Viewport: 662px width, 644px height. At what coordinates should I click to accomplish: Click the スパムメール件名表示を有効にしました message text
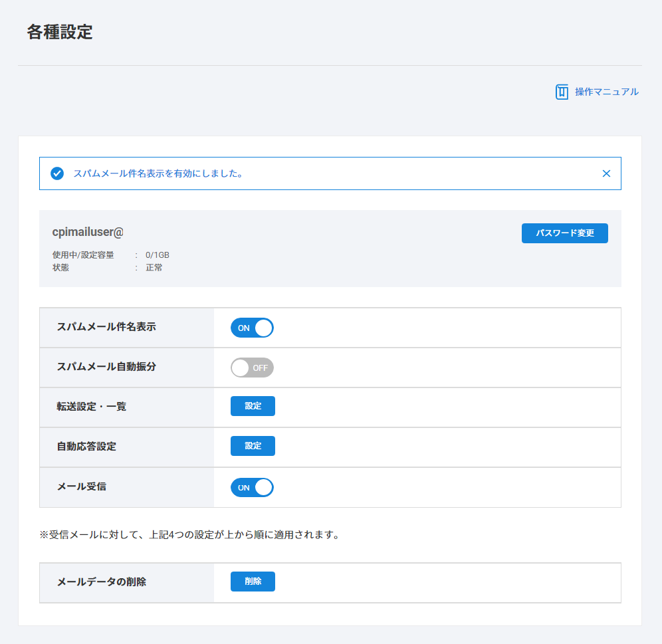pyautogui.click(x=158, y=173)
